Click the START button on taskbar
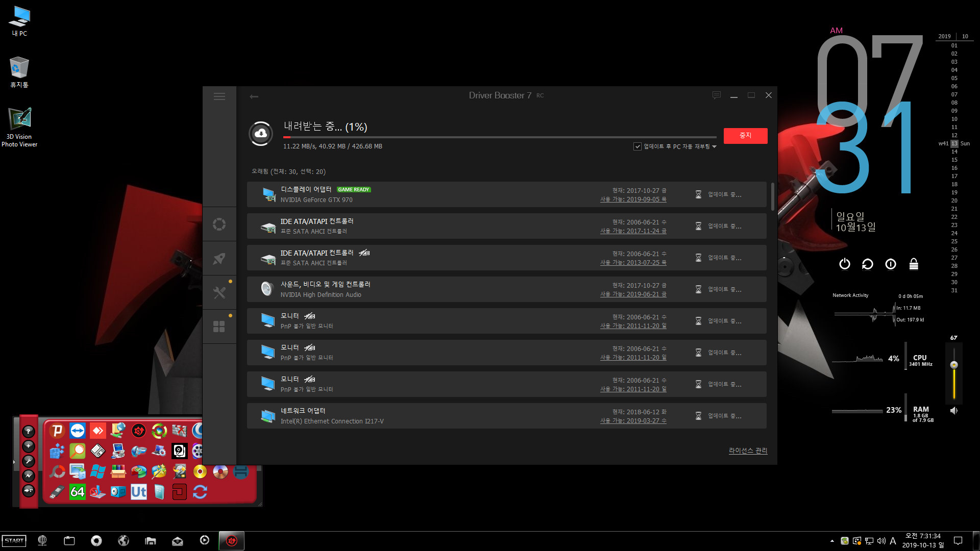The height and width of the screenshot is (551, 980). tap(14, 541)
